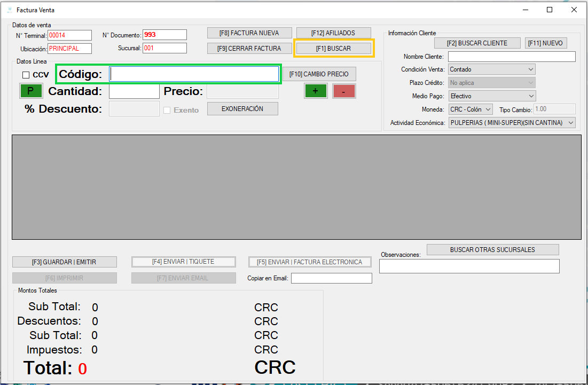
Task: Click F2 BUSCAR CLIENTE button
Action: [x=477, y=43]
